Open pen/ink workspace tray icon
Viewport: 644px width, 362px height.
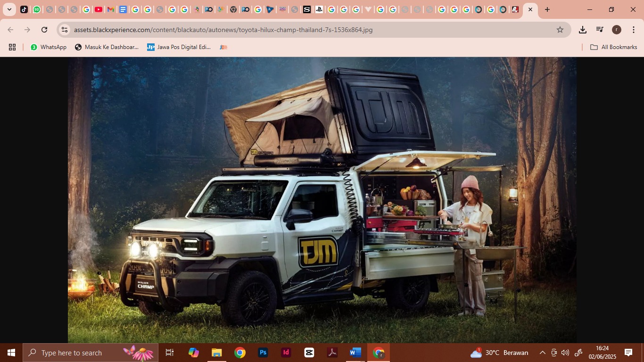pyautogui.click(x=578, y=353)
